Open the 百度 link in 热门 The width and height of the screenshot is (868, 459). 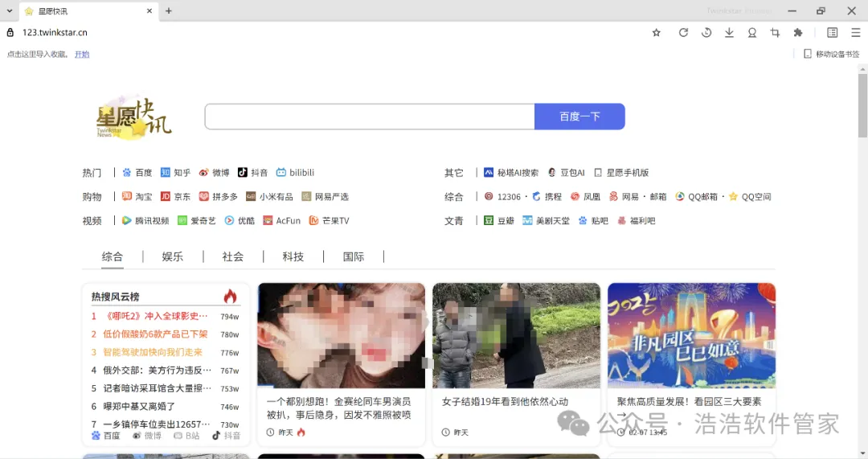tap(137, 173)
